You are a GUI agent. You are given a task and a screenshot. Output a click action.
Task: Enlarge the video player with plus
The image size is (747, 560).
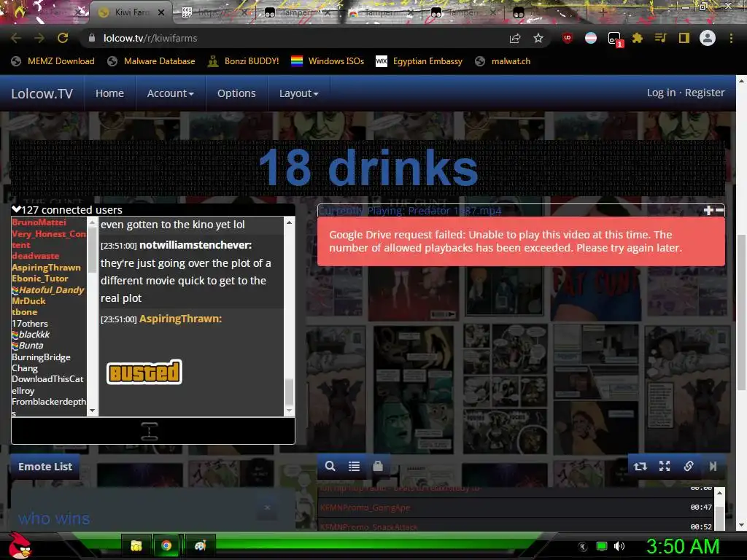tap(708, 210)
